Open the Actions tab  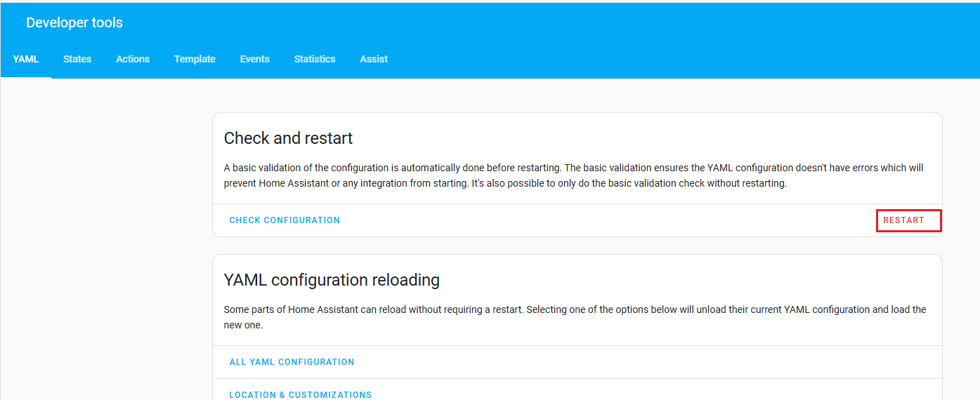click(133, 59)
